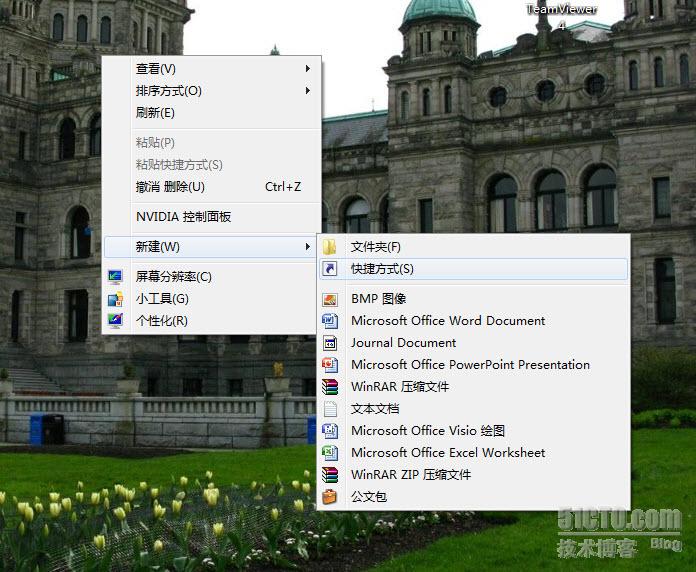Click the Ctrl+Z shortcut text
This screenshot has height=572, width=696.
click(x=283, y=187)
